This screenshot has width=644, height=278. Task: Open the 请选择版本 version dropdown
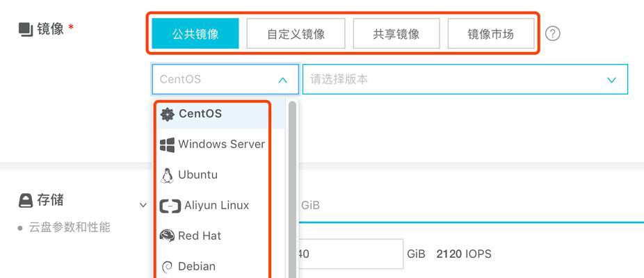coord(465,79)
